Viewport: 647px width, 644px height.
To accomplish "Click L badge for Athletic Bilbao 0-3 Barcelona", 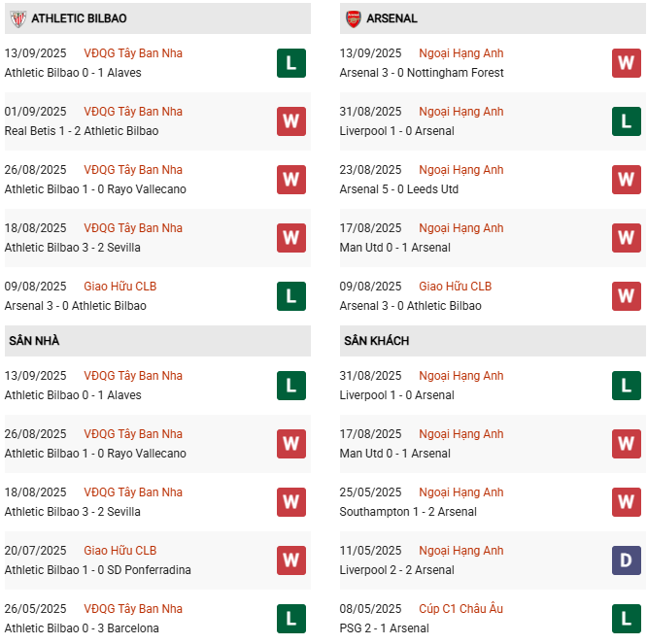I will click(290, 619).
